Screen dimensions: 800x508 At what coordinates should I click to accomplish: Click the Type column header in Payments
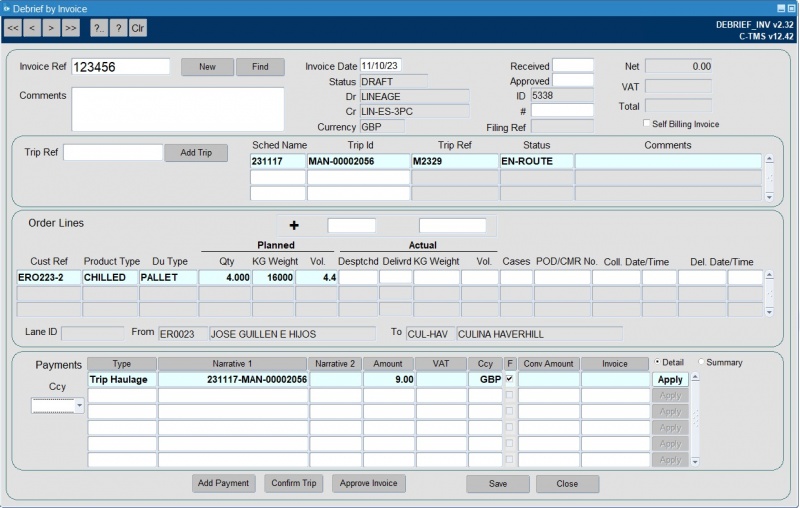coord(122,364)
